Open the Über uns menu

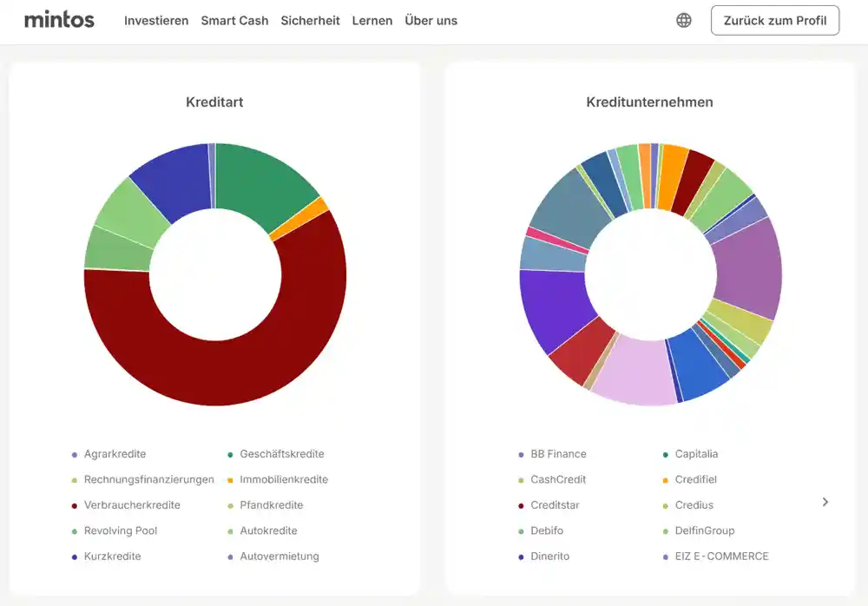[431, 21]
